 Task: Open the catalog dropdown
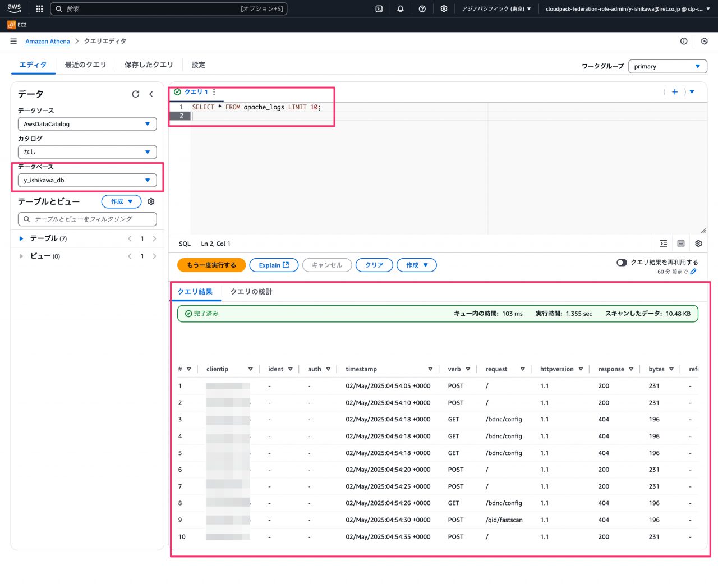point(87,151)
